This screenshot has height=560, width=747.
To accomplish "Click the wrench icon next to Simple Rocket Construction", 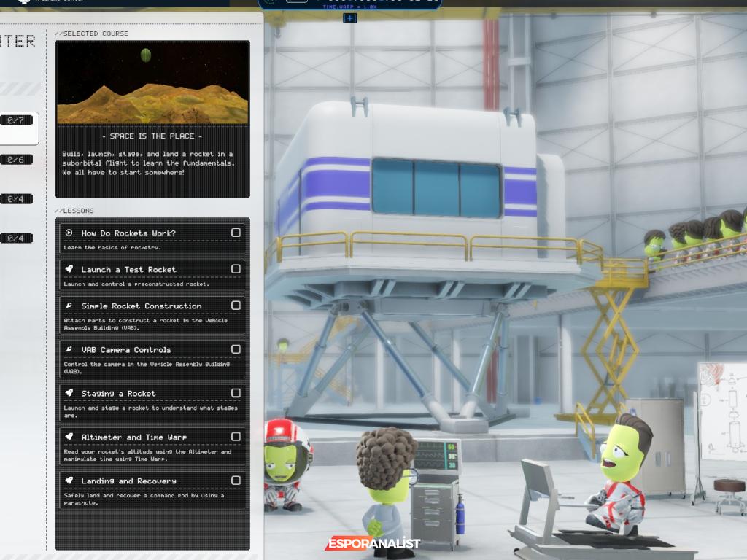I will [69, 306].
